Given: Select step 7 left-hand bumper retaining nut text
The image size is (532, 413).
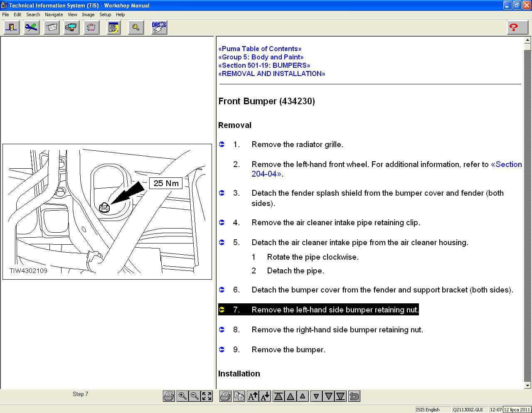Looking at the screenshot, I should pos(335,310).
